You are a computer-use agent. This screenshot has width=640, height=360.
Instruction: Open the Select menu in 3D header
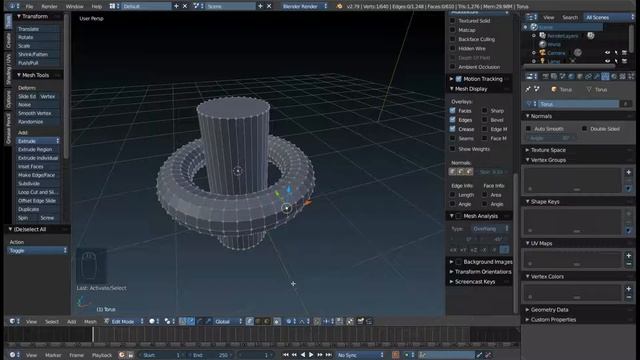52,322
